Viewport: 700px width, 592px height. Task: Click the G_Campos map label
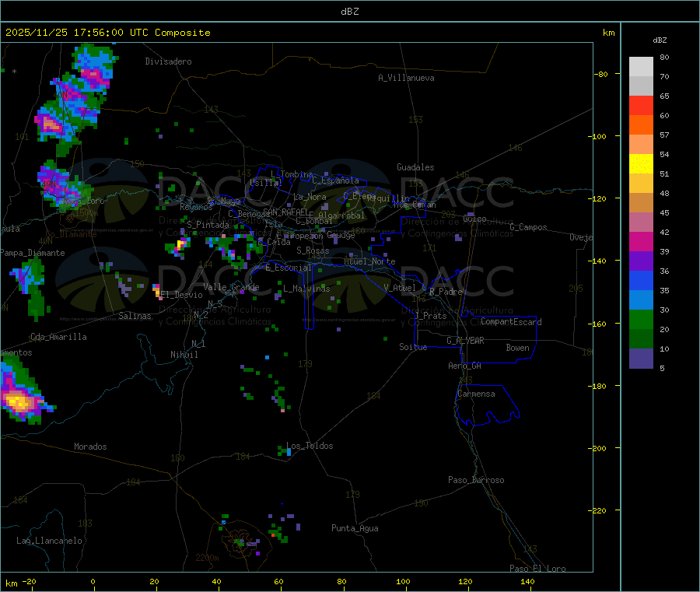point(528,227)
